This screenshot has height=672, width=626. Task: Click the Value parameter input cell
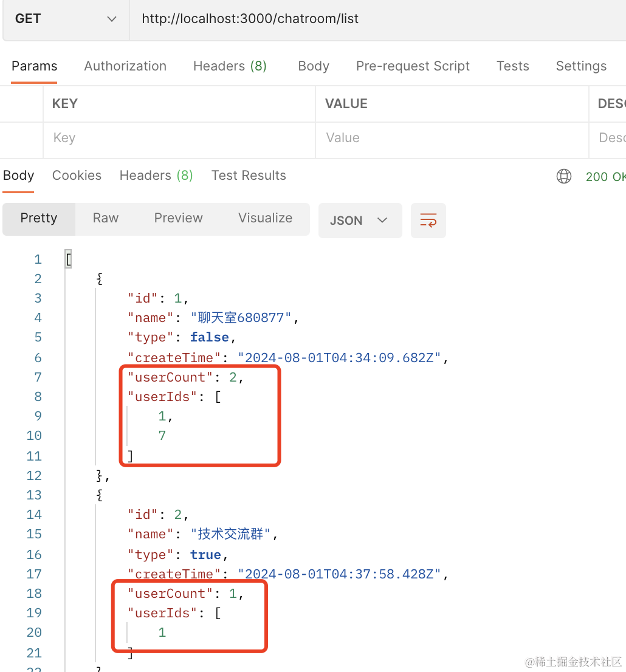451,138
